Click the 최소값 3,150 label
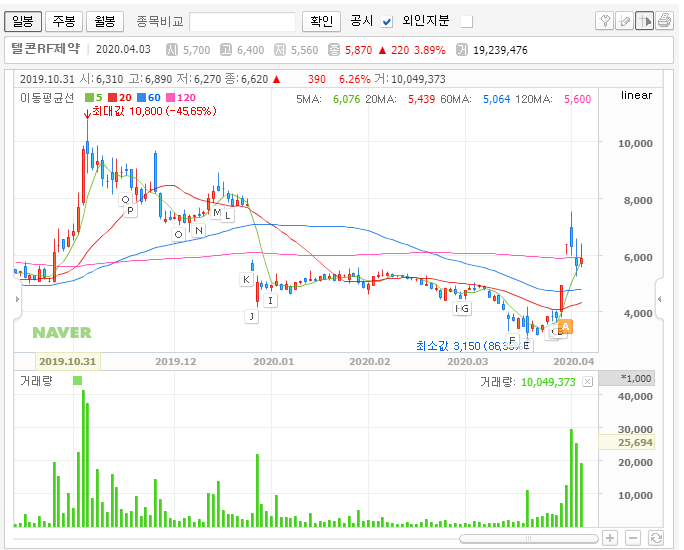 click(x=469, y=346)
